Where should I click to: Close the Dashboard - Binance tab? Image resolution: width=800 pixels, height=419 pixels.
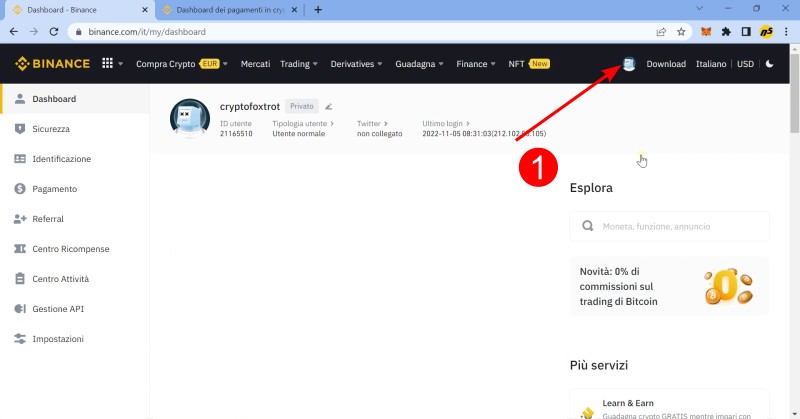click(145, 10)
